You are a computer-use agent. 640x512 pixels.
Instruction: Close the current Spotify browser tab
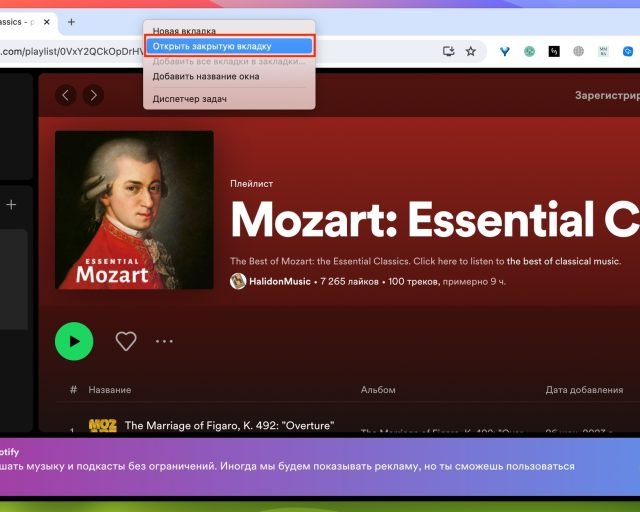point(47,22)
